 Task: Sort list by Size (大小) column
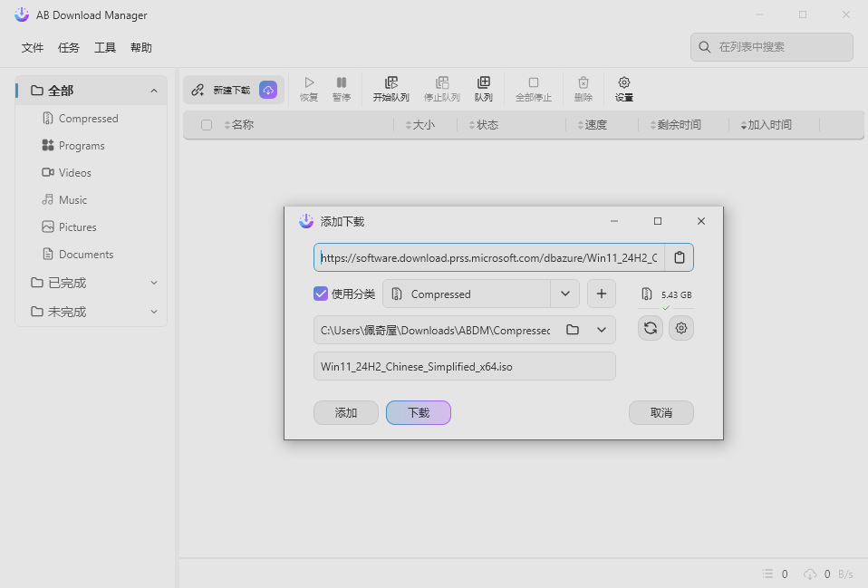420,125
